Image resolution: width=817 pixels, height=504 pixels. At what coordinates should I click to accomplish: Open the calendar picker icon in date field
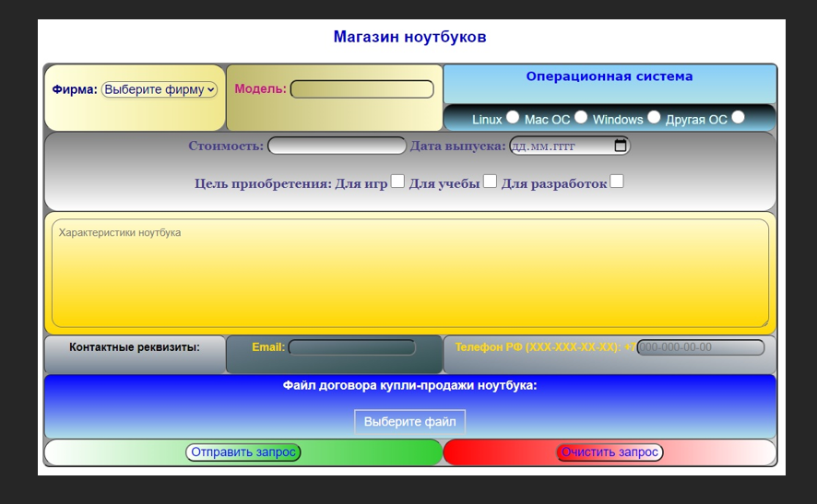coord(621,146)
